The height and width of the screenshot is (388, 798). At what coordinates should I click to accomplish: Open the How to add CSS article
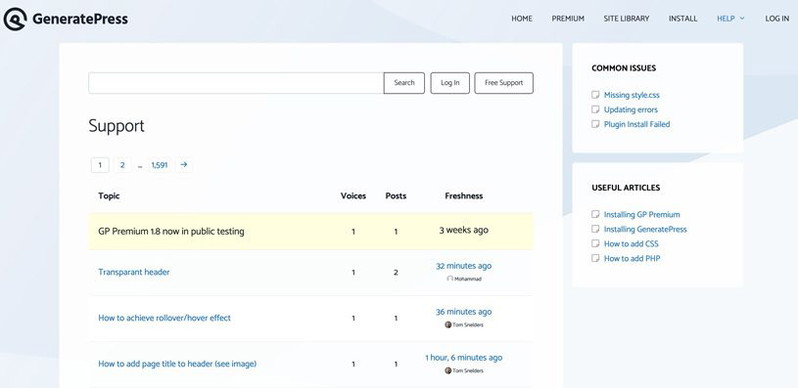(631, 243)
